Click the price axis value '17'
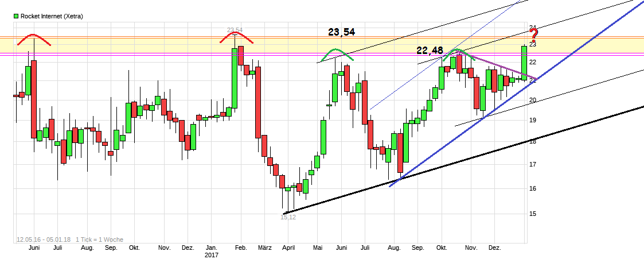The image size is (644, 259). click(x=533, y=164)
